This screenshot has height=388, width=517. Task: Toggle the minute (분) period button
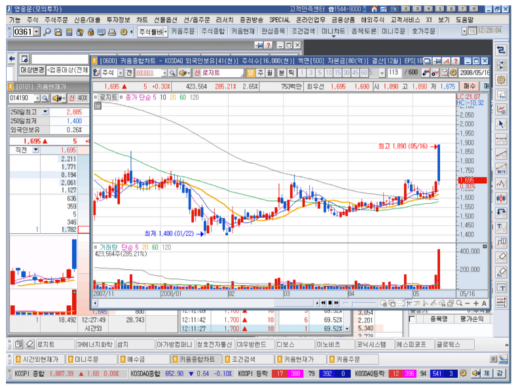[x=282, y=73]
